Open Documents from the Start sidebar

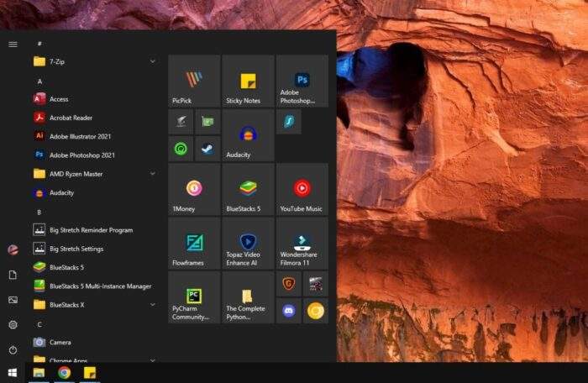(x=13, y=275)
